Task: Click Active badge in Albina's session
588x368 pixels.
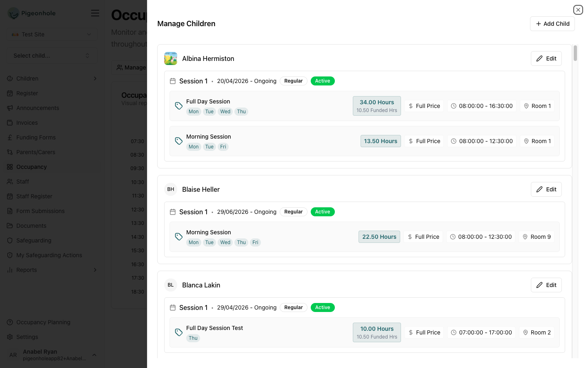Action: click(x=323, y=81)
